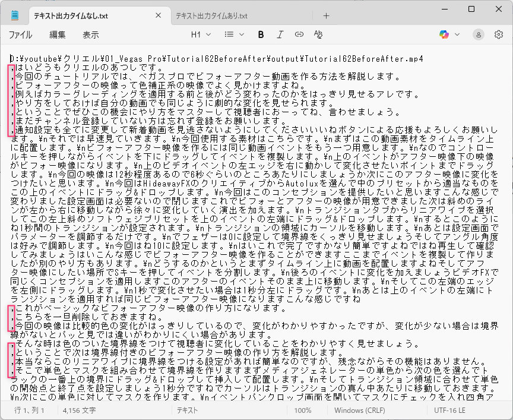Insert a link with the link icon
The height and width of the screenshot is (420, 513).
(x=299, y=34)
